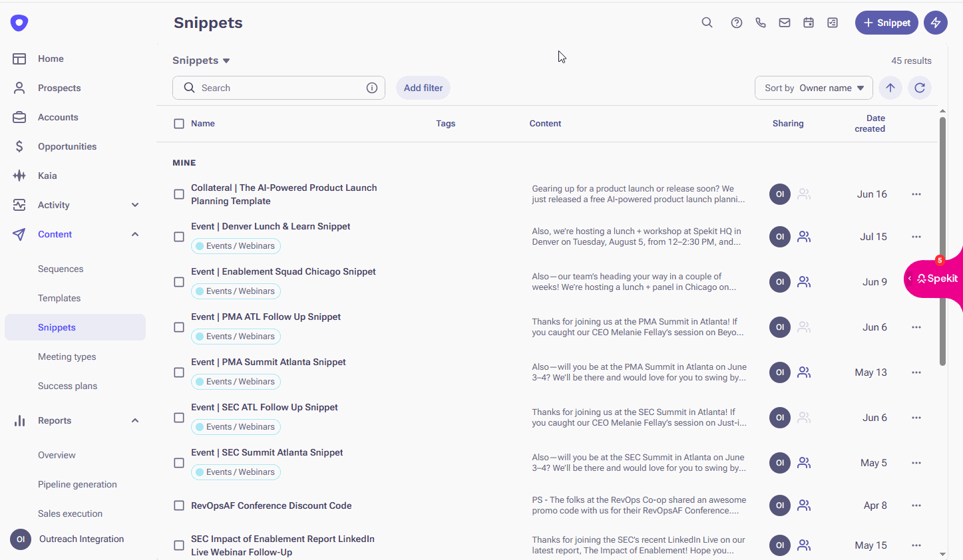Viewport: 963px width, 560px height.
Task: Open more options for Enablement Squad Chicago row
Action: coord(916,282)
